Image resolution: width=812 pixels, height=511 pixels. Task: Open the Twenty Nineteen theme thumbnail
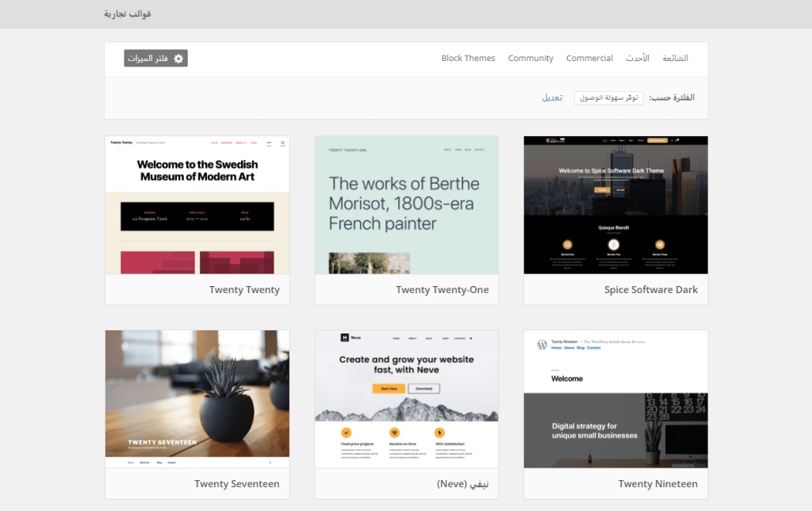(615, 399)
